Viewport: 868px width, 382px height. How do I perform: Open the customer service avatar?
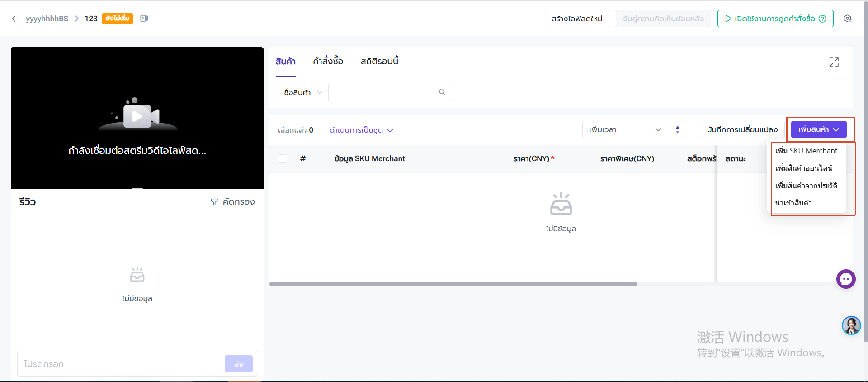click(851, 325)
